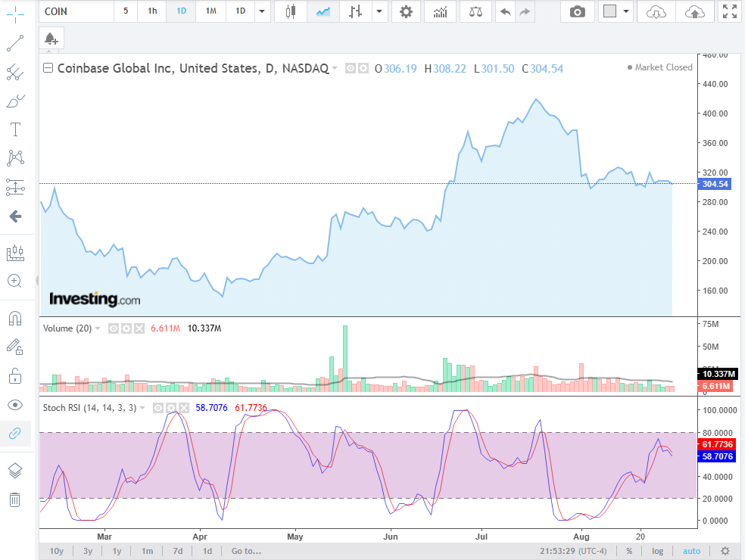Collapse the Coinbase Global legend
The height and width of the screenshot is (560, 748).
point(48,68)
